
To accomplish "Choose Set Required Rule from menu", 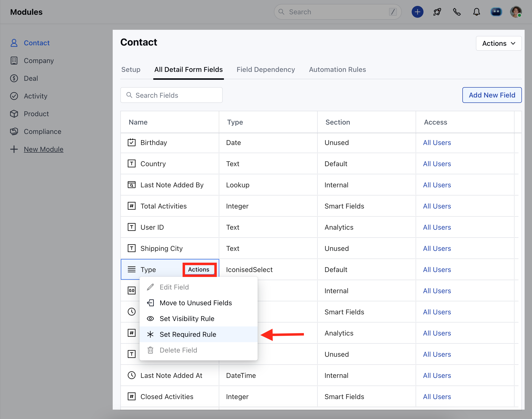I will tap(188, 334).
